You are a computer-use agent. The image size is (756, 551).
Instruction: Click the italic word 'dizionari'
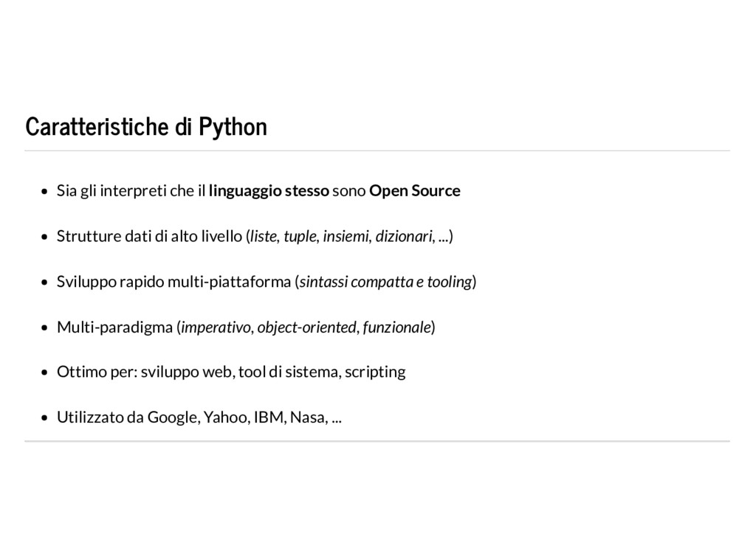[x=404, y=237]
